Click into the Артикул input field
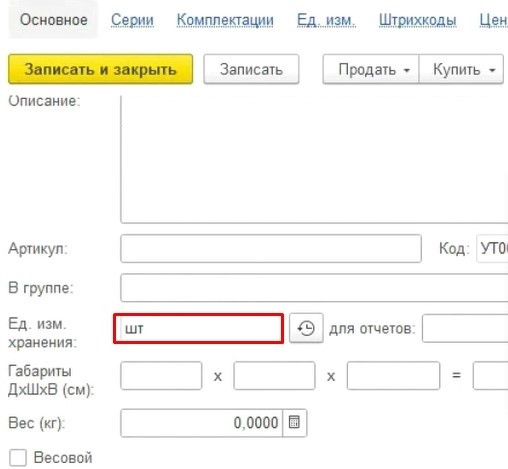 [271, 248]
